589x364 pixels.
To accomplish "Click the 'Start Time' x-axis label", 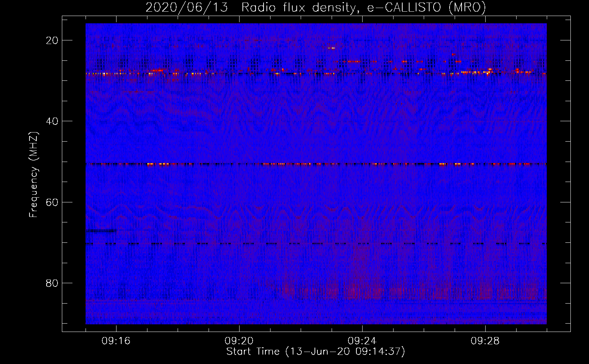I will click(x=315, y=352).
